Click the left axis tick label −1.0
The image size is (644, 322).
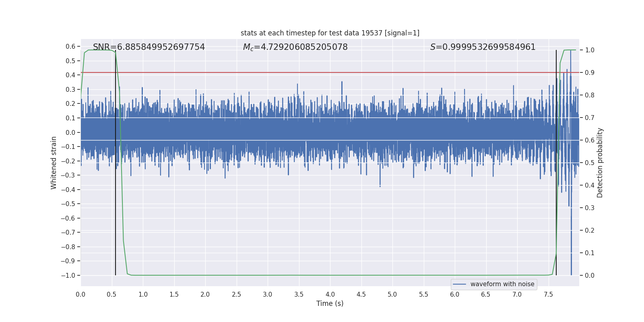68,275
